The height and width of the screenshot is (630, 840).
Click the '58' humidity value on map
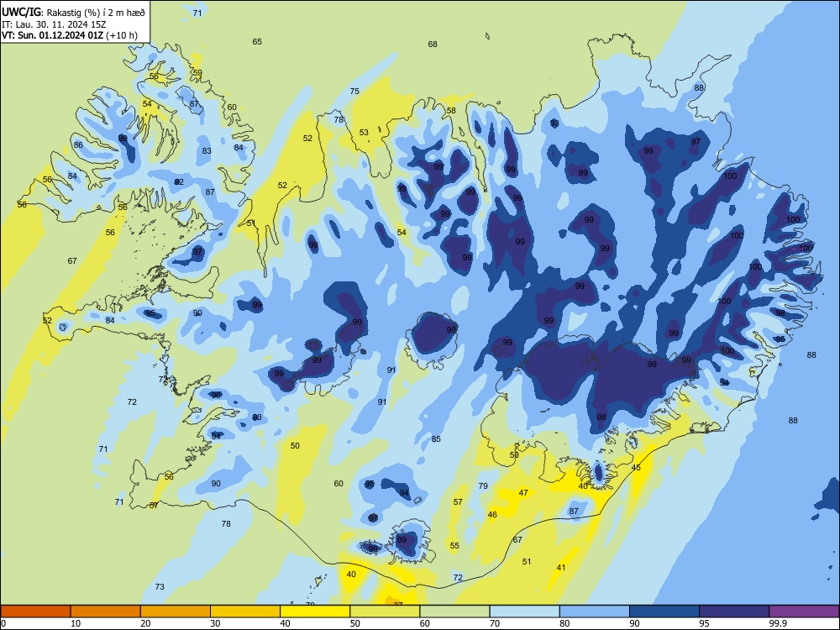[x=451, y=111]
